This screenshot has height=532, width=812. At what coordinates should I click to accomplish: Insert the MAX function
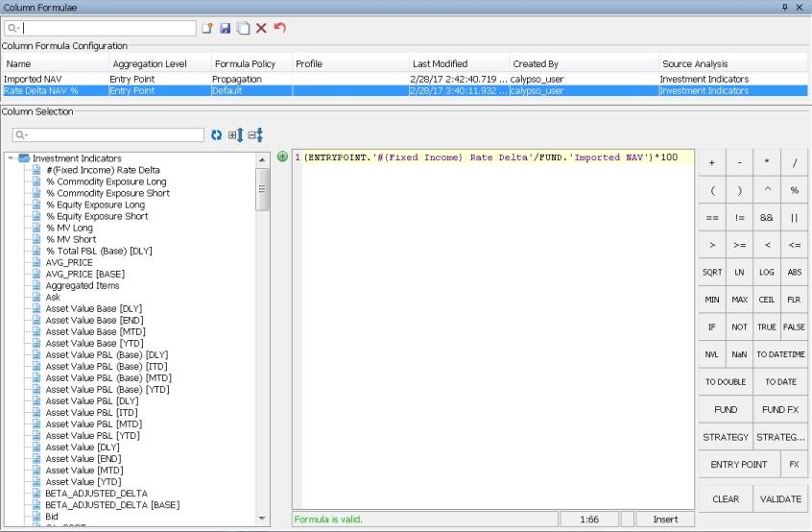[739, 300]
